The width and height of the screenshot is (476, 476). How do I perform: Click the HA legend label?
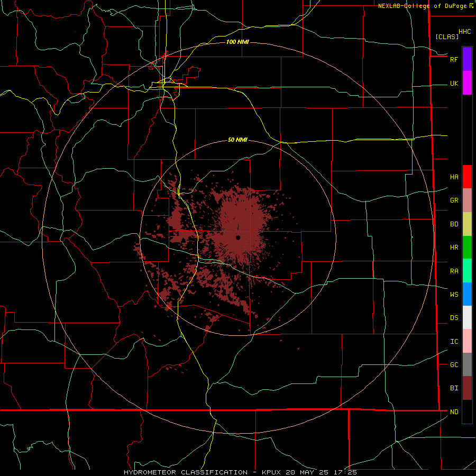coord(454,177)
